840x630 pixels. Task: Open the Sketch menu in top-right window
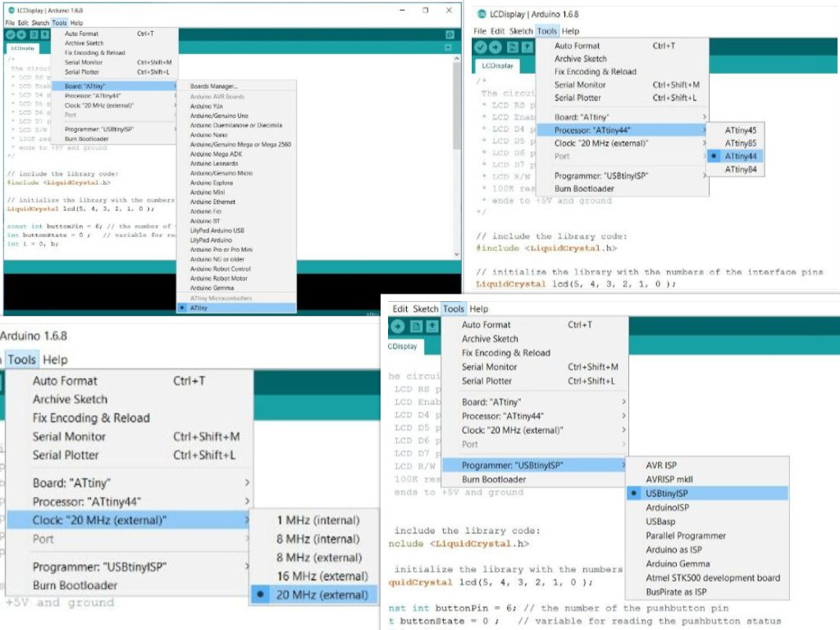(521, 31)
